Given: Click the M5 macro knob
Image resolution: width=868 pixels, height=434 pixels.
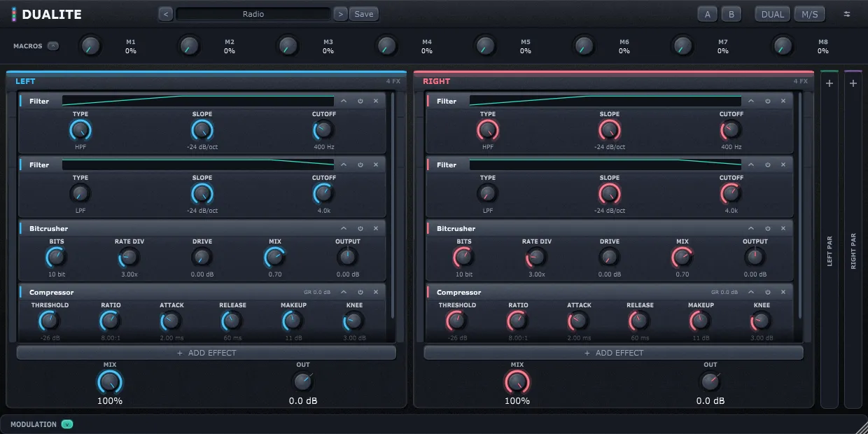Looking at the screenshot, I should pyautogui.click(x=485, y=46).
